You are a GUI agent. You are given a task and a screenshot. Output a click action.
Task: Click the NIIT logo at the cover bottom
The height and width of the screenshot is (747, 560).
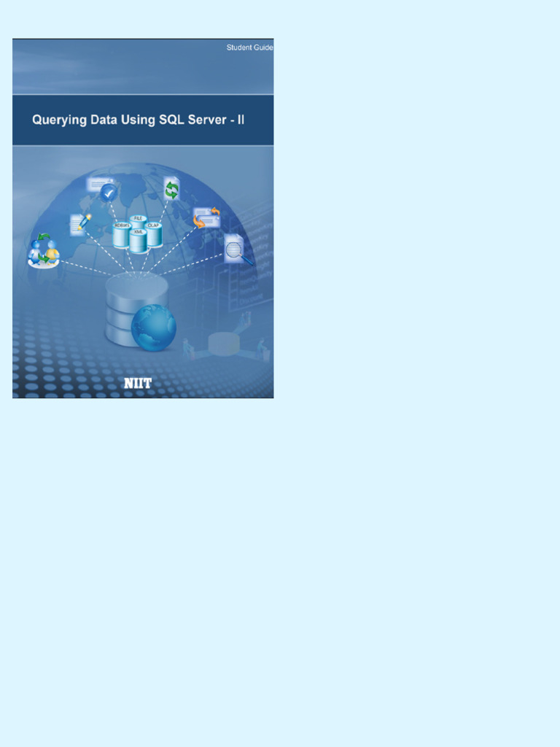tap(138, 383)
